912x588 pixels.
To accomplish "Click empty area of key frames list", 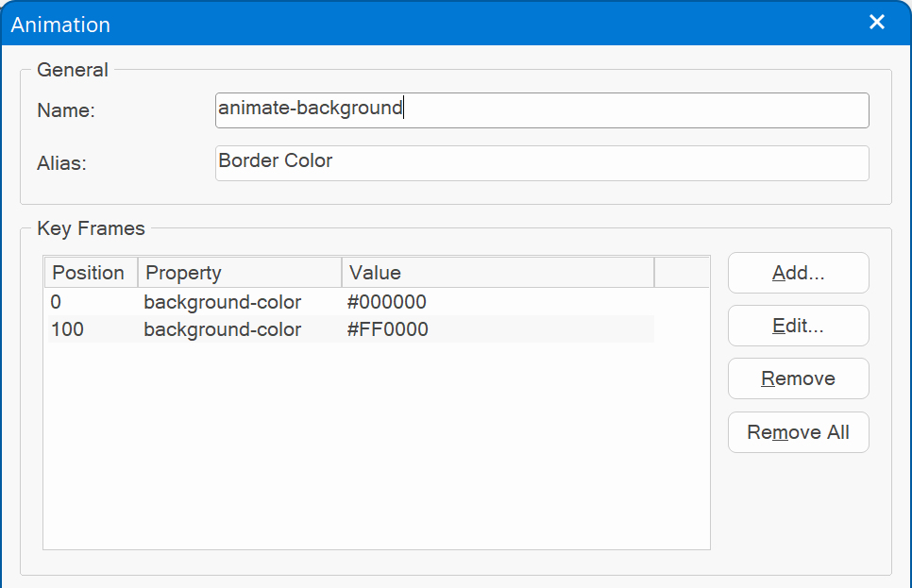I will click(x=376, y=444).
